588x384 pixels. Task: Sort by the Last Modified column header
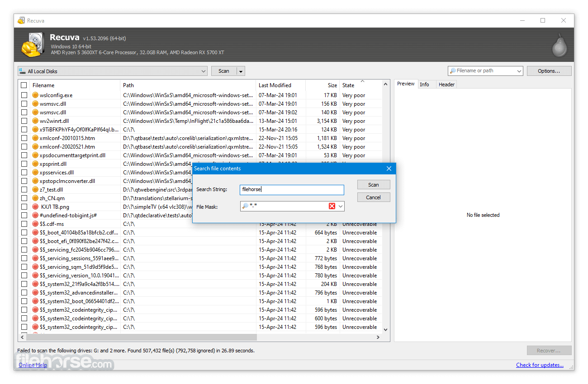click(281, 85)
